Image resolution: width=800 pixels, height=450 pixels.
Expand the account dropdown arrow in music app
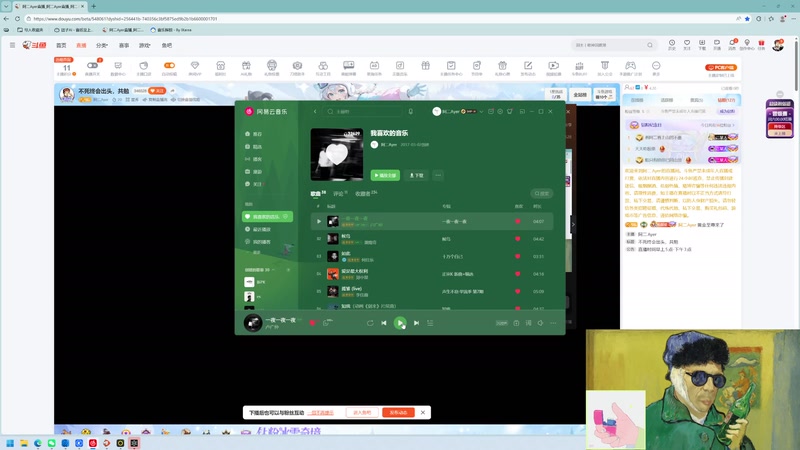(481, 111)
